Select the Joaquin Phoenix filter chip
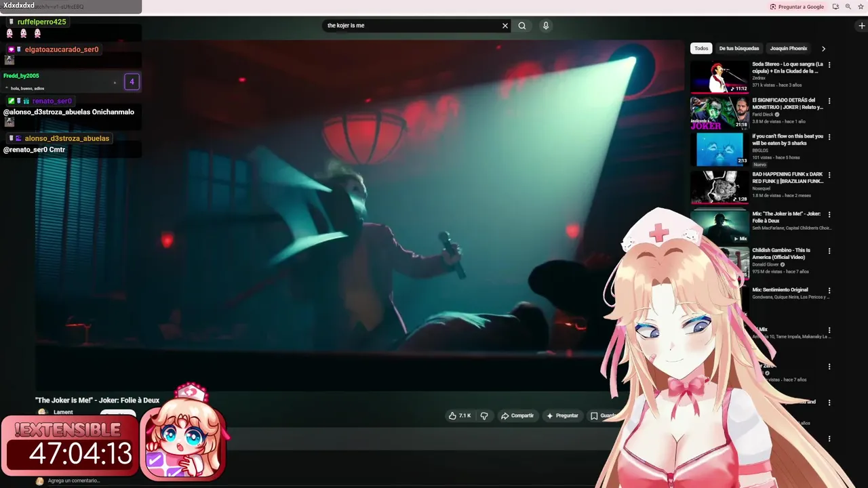Viewport: 868px width, 488px height. [x=789, y=49]
